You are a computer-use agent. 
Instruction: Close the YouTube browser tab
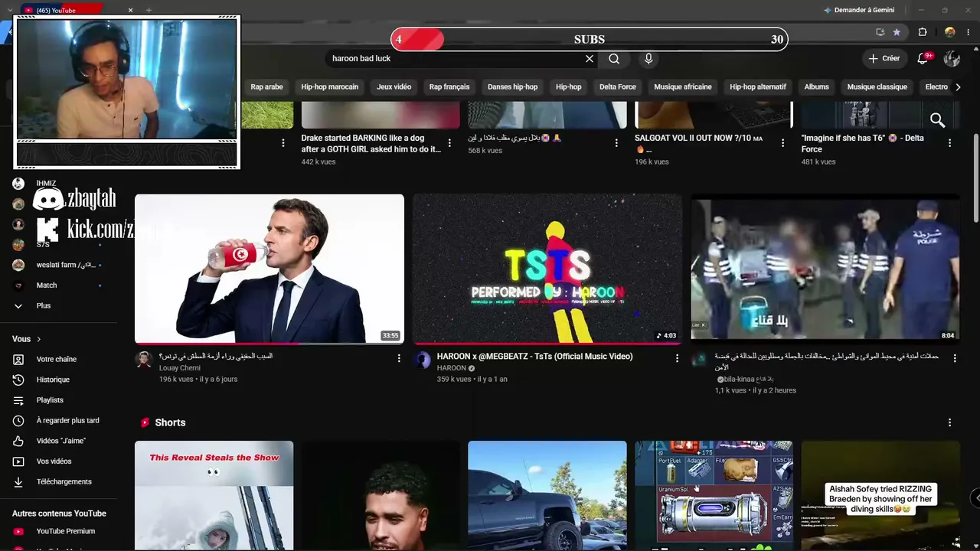(130, 10)
